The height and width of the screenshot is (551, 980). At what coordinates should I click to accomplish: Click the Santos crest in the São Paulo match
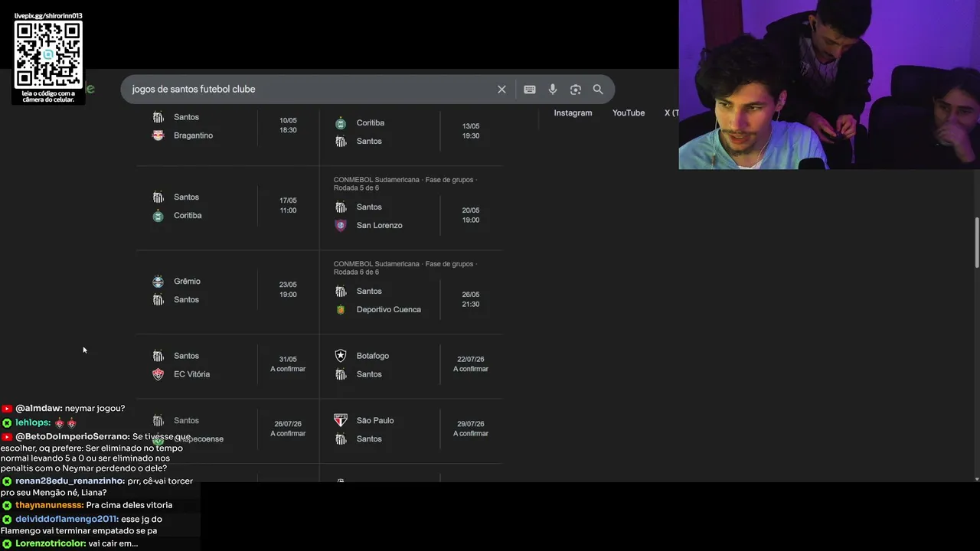tap(341, 439)
